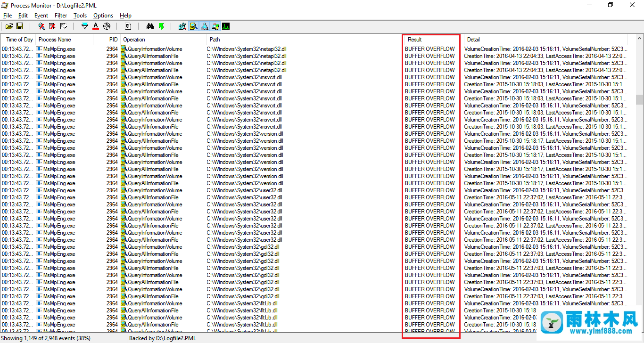Toggle event capture with the magnifier icon

tap(41, 26)
